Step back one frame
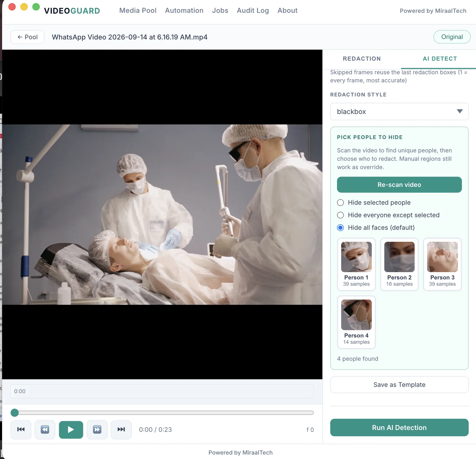The height and width of the screenshot is (459, 476). click(x=45, y=430)
